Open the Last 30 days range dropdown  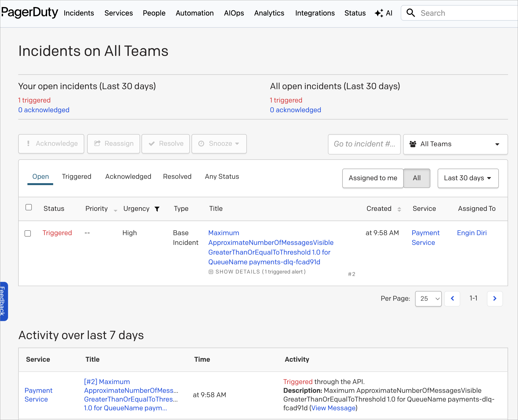click(468, 178)
